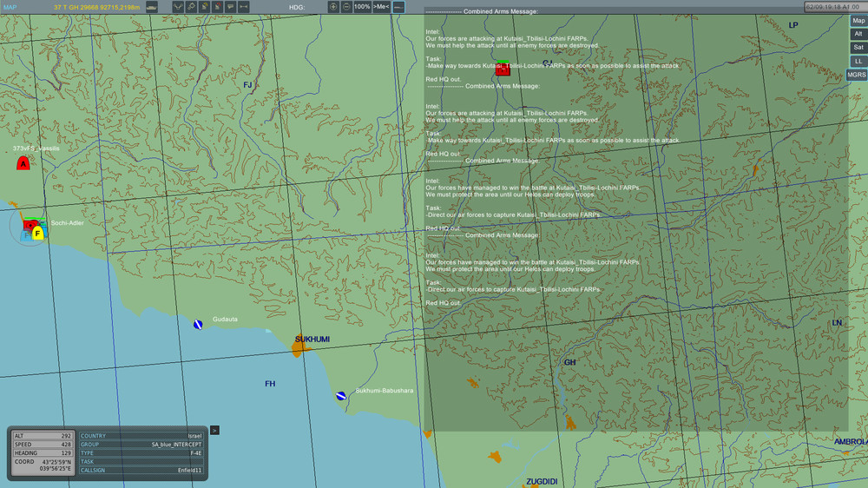Click the 373vFS_Vassilis label
Screen dimensions: 868x488
pos(36,148)
